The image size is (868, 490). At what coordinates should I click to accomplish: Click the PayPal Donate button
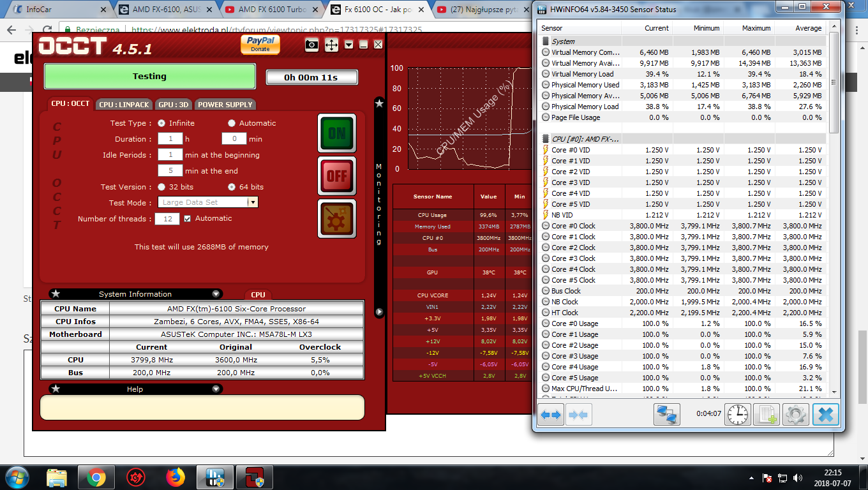pyautogui.click(x=260, y=45)
